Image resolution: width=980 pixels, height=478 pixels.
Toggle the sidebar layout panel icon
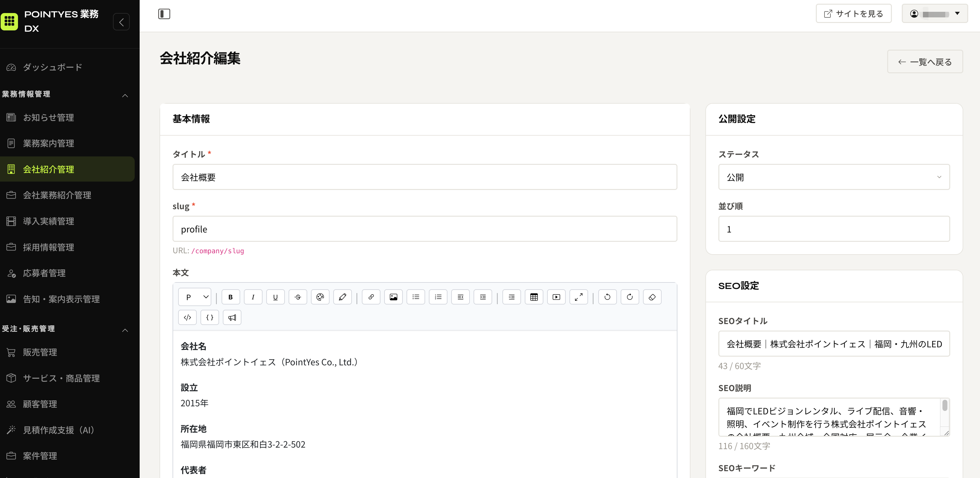164,14
